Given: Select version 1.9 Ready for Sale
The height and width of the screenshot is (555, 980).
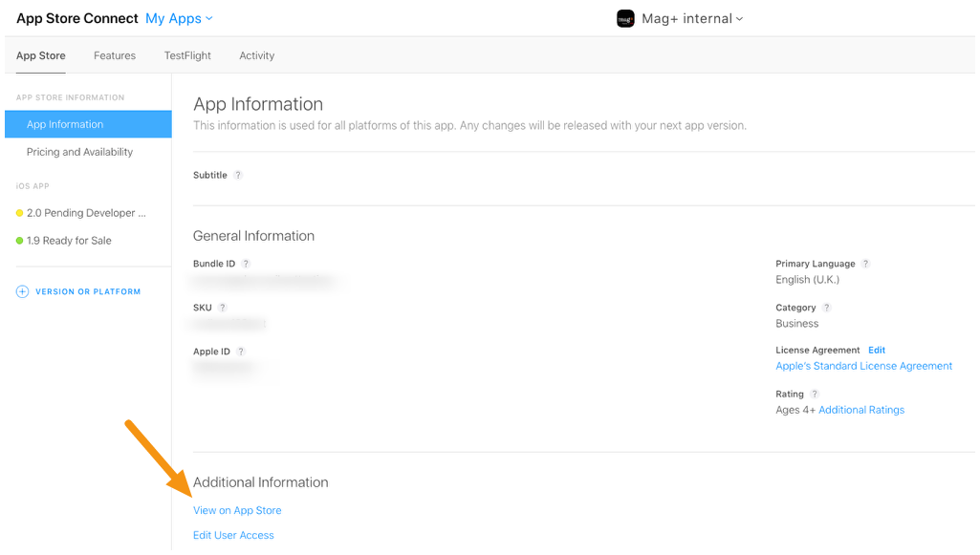Looking at the screenshot, I should tap(69, 241).
